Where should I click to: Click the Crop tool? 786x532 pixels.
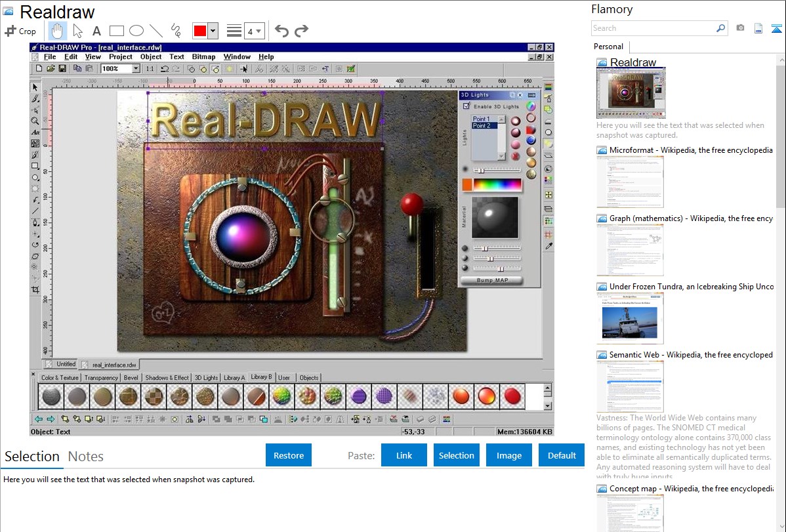coord(20,31)
